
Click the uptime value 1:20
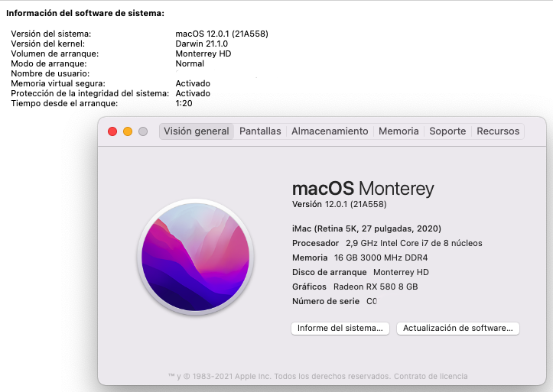pos(184,103)
